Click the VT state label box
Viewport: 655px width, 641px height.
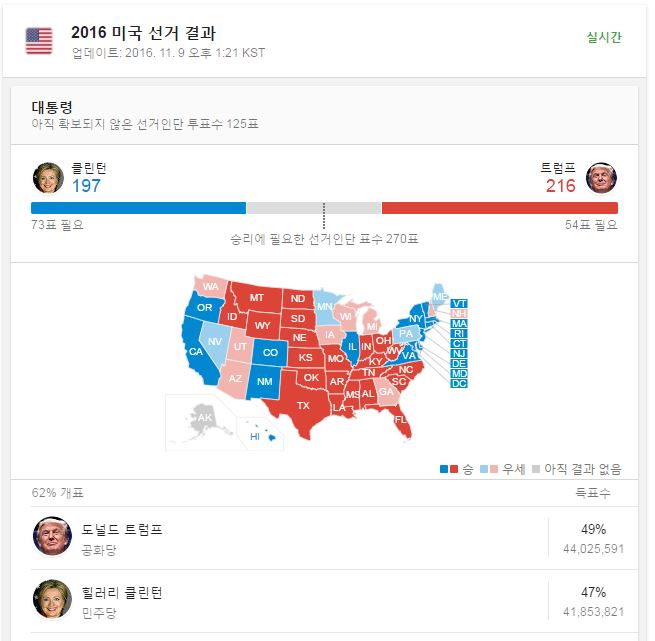pyautogui.click(x=459, y=304)
